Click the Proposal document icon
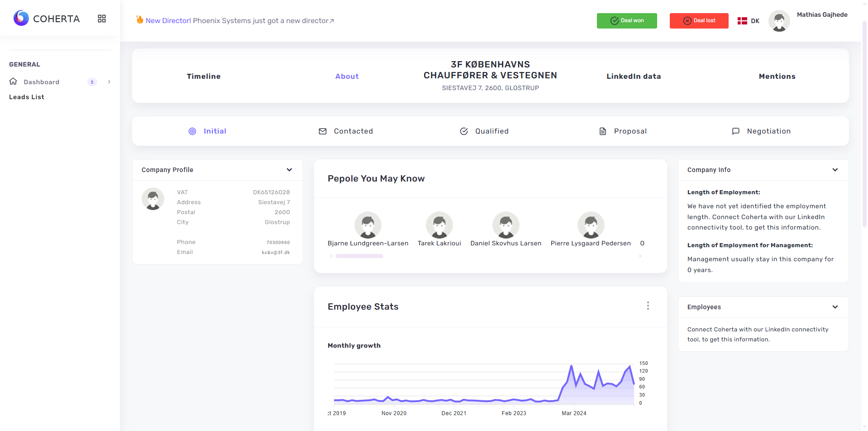The height and width of the screenshot is (431, 868). (603, 131)
